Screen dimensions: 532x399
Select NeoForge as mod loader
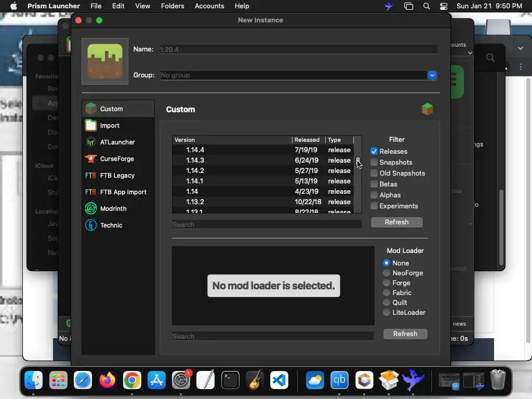tap(387, 273)
